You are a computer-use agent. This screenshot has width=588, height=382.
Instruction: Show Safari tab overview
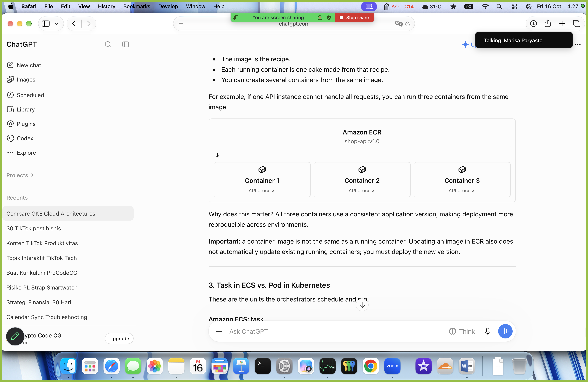(x=577, y=23)
